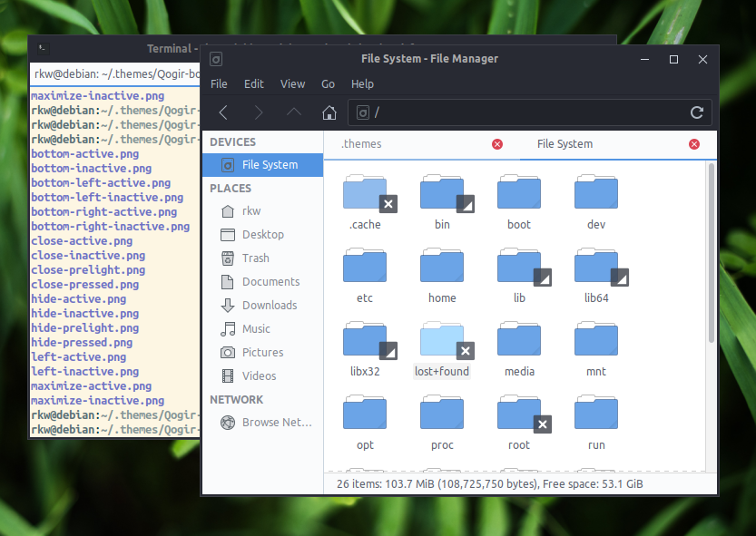This screenshot has width=756, height=536.
Task: Open the Help menu
Action: (x=362, y=83)
